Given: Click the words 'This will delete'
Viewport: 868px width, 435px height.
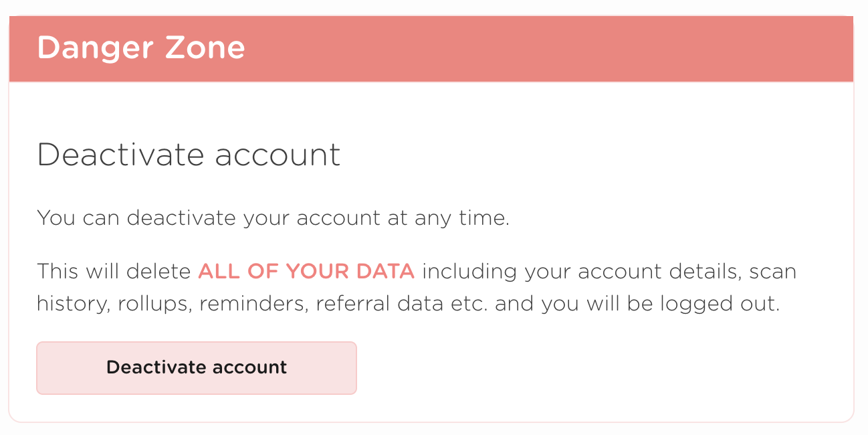Looking at the screenshot, I should coord(114,272).
